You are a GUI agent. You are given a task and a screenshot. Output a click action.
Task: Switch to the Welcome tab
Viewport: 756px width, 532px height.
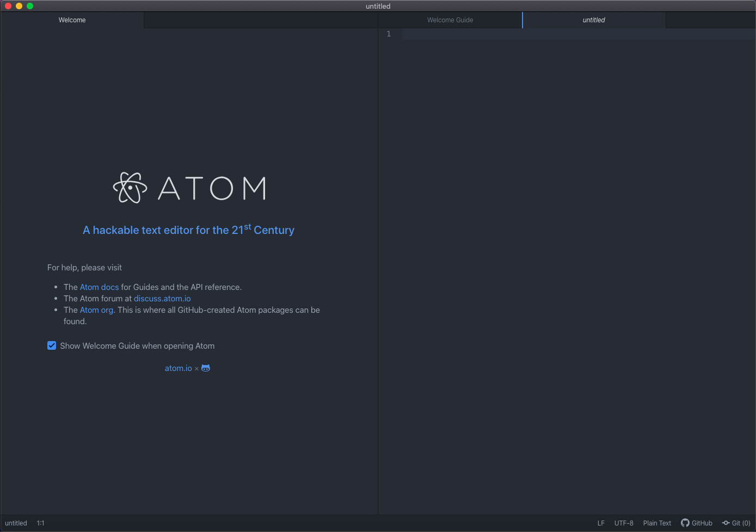(x=72, y=20)
